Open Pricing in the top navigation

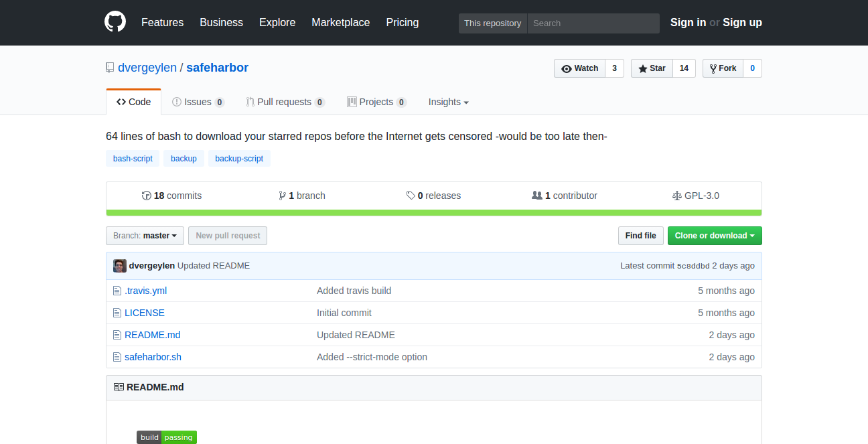coord(403,22)
